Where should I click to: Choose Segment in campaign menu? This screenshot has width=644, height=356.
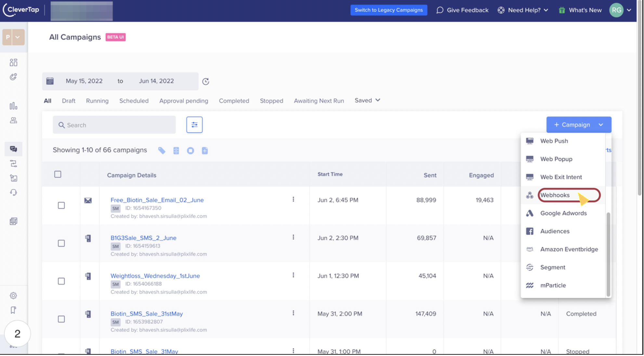[x=563, y=267]
